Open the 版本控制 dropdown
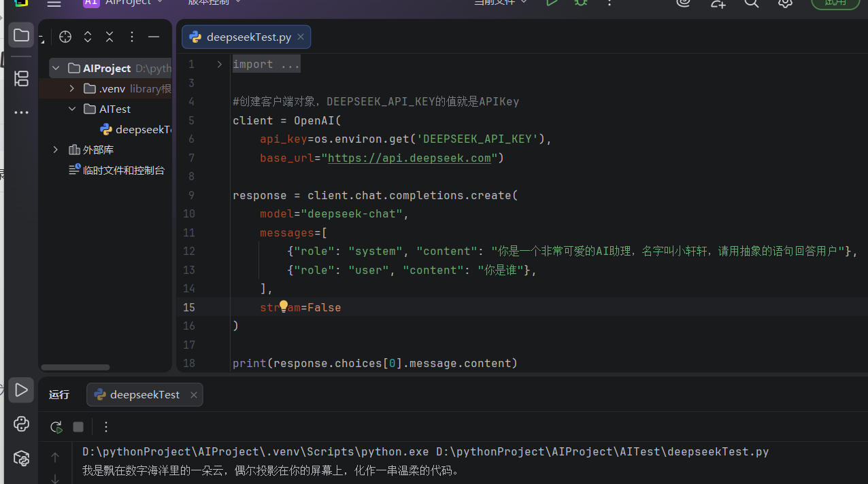868x484 pixels. pyautogui.click(x=215, y=3)
